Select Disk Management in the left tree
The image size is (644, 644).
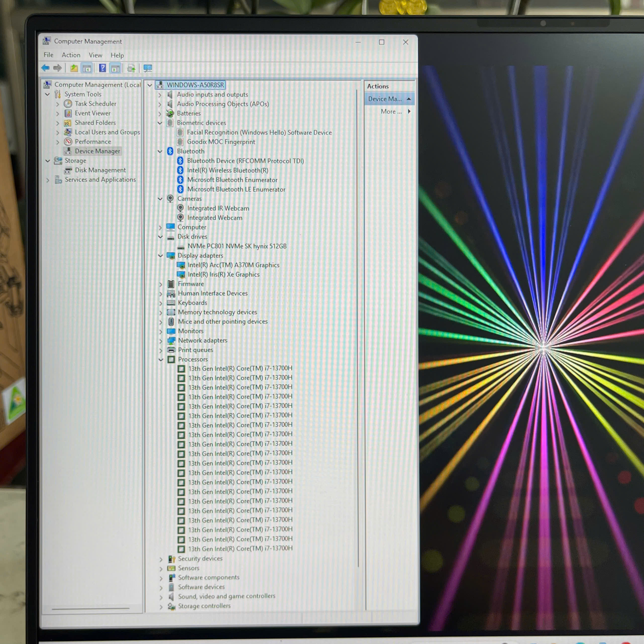pos(100,170)
